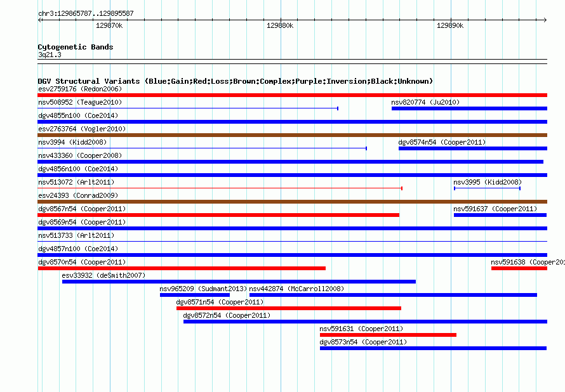Click the nsv591637 (Cooper2011) label
Image resolution: width=565 pixels, height=392 pixels.
tap(495, 209)
